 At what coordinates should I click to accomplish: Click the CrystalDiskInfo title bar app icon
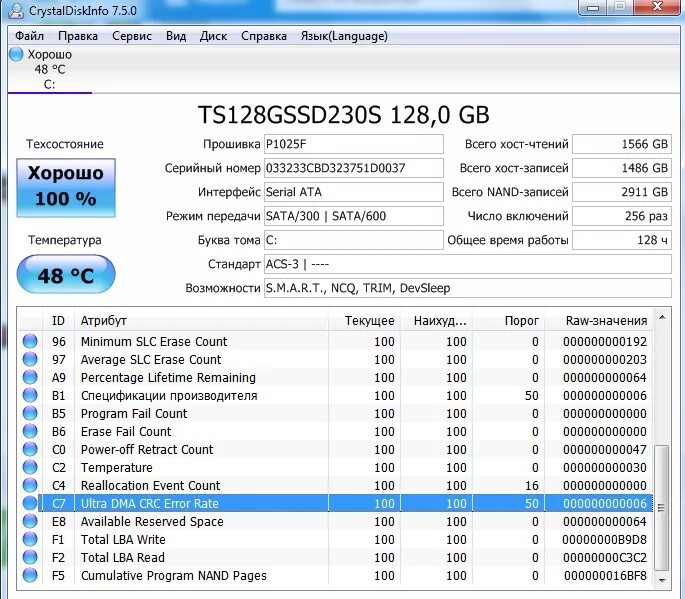(16, 10)
